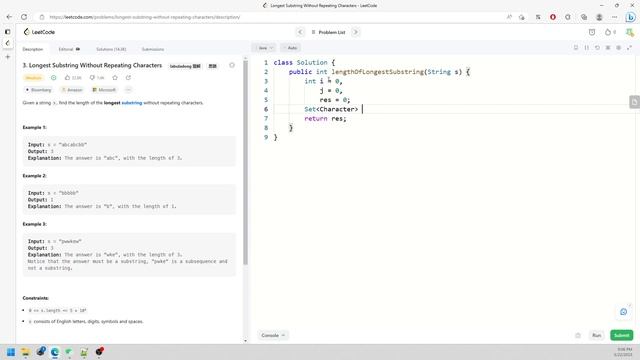Click the labuladong plugin badge
640x360 pixels.
(x=185, y=66)
